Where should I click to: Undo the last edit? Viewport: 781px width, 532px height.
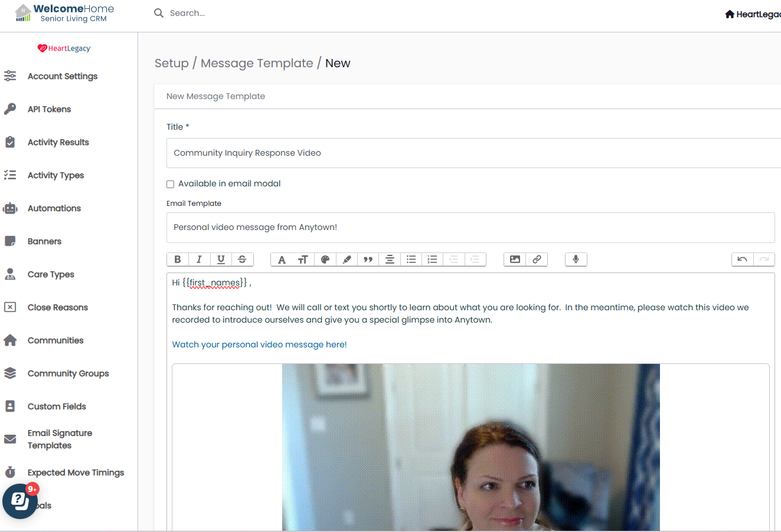pyautogui.click(x=742, y=260)
